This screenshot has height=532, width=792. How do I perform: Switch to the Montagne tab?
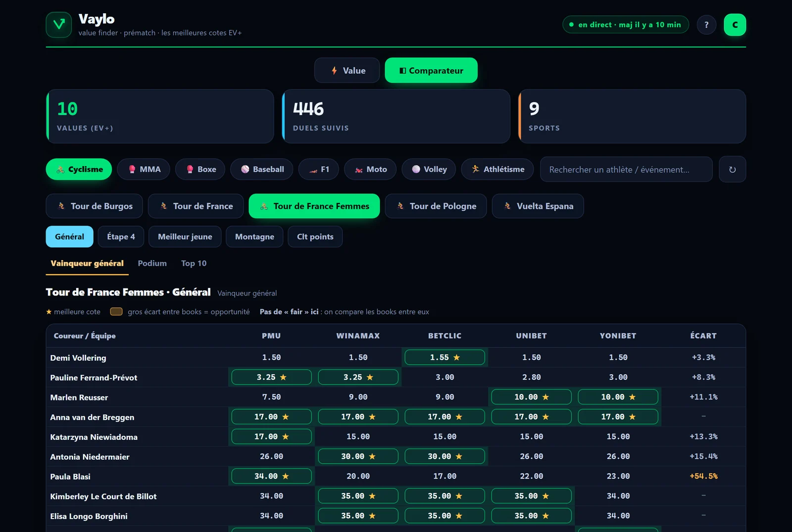[x=254, y=237]
